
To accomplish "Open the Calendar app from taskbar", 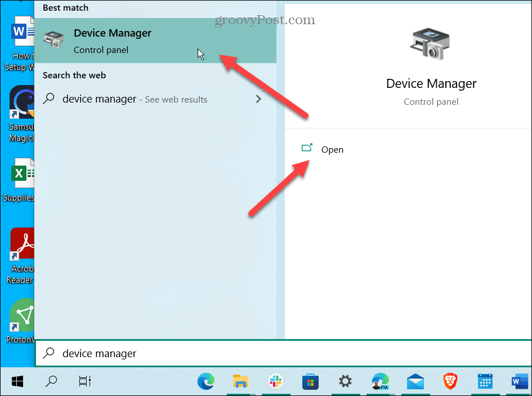I will 485,381.
